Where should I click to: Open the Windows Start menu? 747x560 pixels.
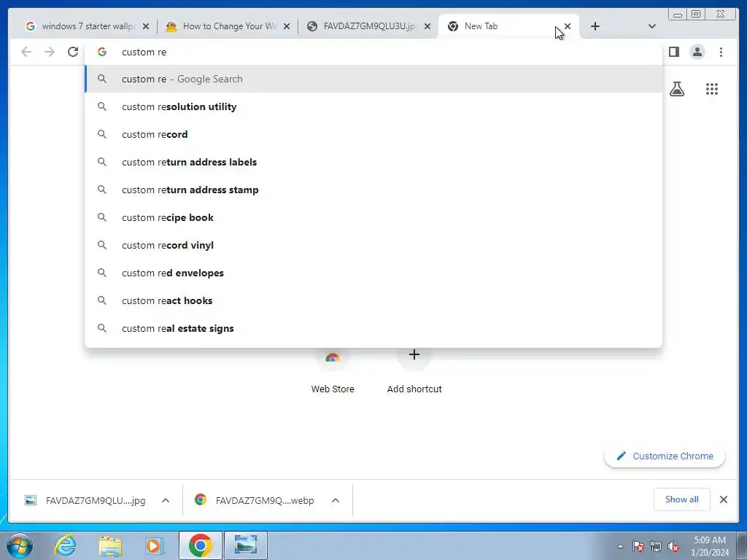pyautogui.click(x=20, y=545)
